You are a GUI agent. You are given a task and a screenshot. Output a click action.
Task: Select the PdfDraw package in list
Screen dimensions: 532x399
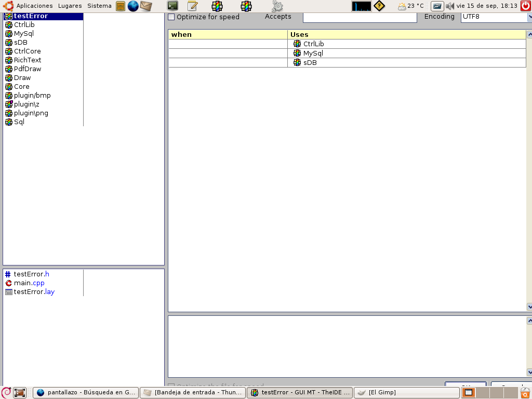coord(28,69)
